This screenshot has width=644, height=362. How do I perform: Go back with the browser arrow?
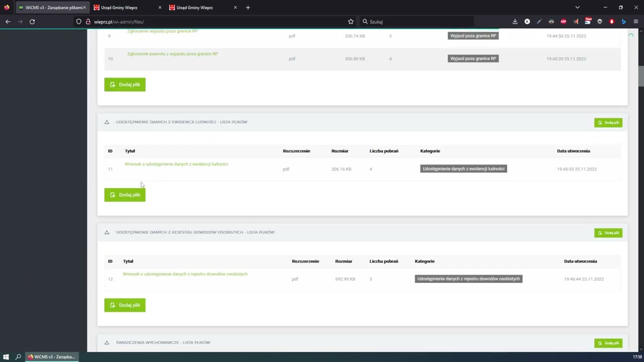coord(8,22)
